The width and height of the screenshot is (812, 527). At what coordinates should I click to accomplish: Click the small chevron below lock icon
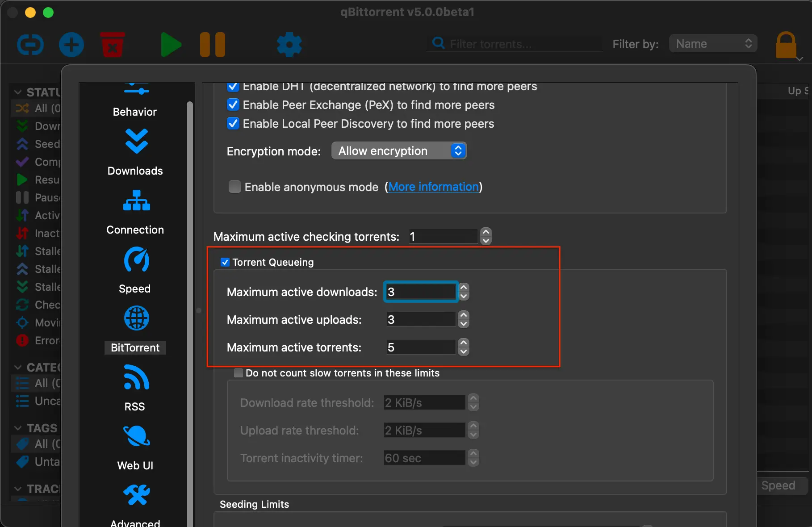pos(799,59)
